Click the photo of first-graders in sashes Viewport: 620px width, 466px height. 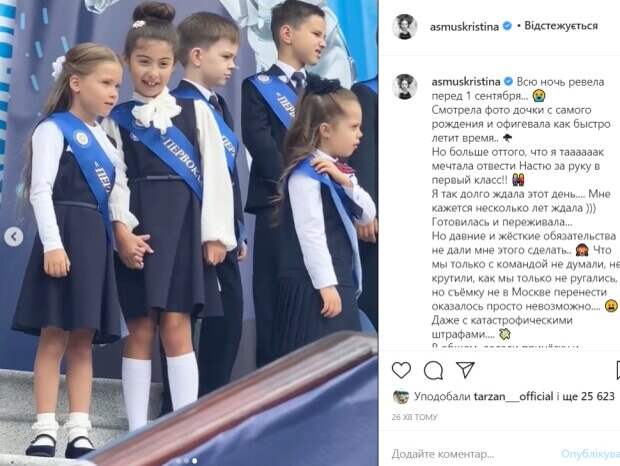pos(189,233)
